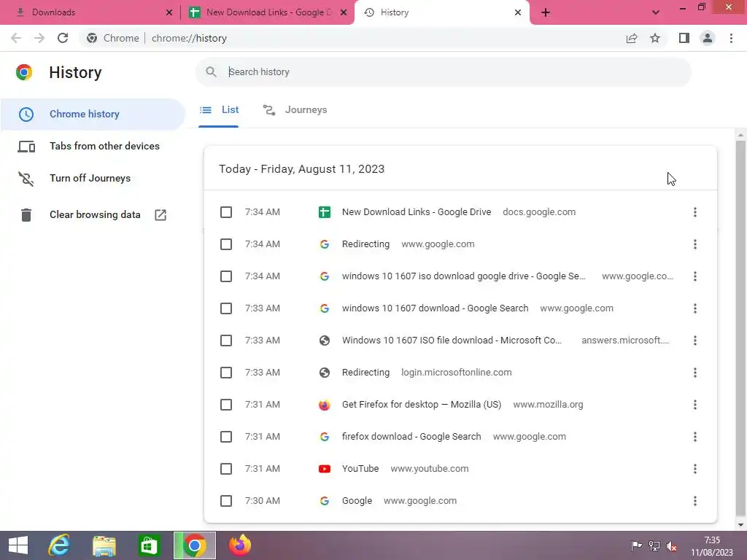Image resolution: width=747 pixels, height=560 pixels.
Task: Open actions menu for 7:30 AM Google entry
Action: (x=695, y=501)
